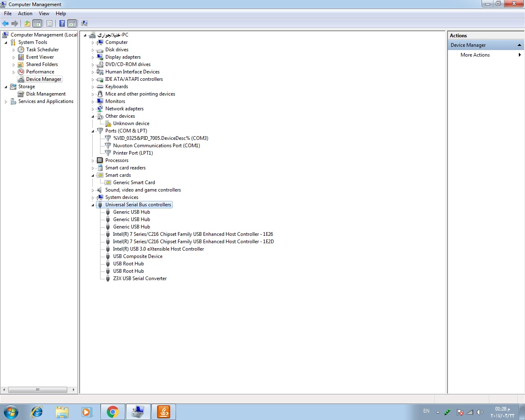Show hidden tray icons arrow
This screenshot has width=525, height=420.
pos(438,412)
